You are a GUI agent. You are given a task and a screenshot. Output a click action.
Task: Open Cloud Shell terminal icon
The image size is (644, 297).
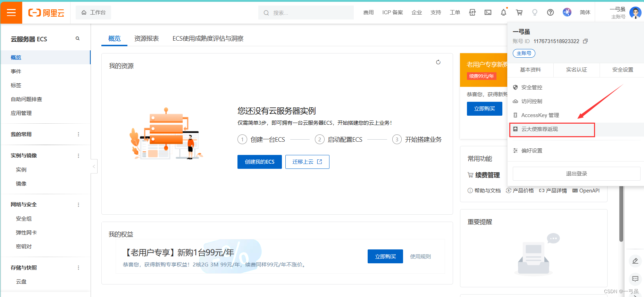coord(488,13)
